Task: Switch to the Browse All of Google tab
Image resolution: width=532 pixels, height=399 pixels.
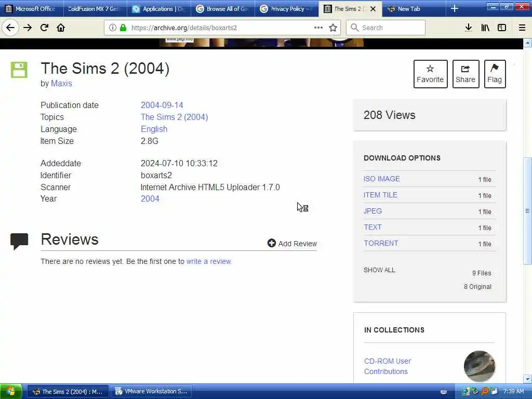Action: pyautogui.click(x=222, y=9)
